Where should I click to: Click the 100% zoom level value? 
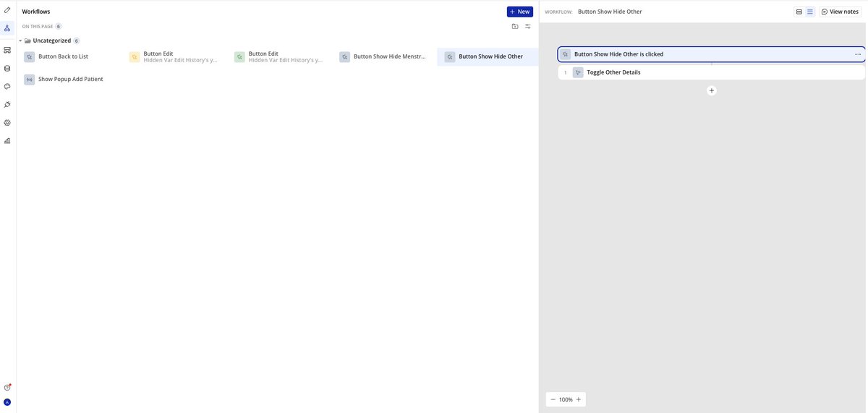click(566, 399)
